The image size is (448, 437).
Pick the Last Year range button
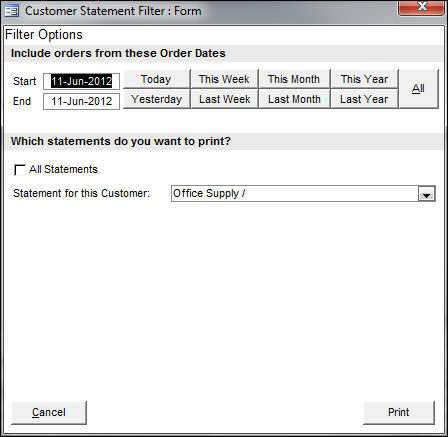pos(364,99)
